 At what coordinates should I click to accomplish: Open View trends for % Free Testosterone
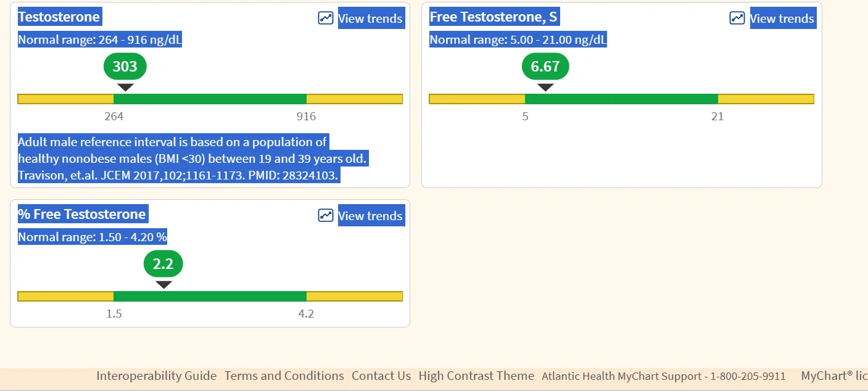370,216
